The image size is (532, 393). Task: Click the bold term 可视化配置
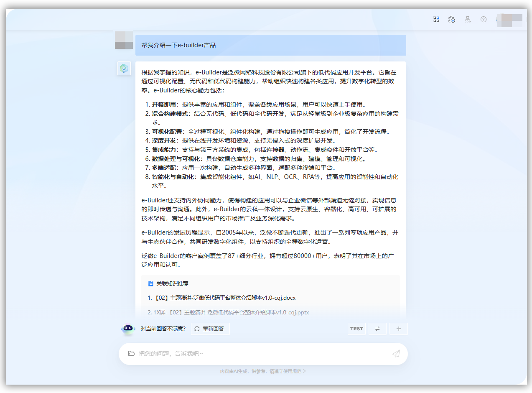point(167,132)
